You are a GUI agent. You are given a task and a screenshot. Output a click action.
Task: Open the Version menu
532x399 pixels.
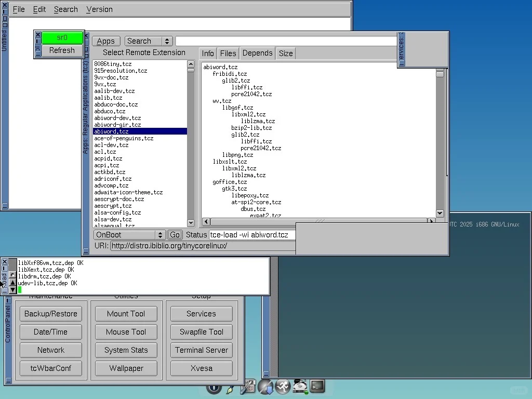(x=99, y=9)
